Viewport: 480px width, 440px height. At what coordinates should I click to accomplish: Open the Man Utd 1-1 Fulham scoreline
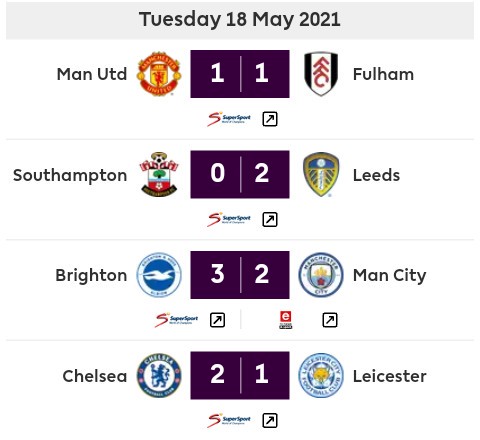click(x=240, y=74)
